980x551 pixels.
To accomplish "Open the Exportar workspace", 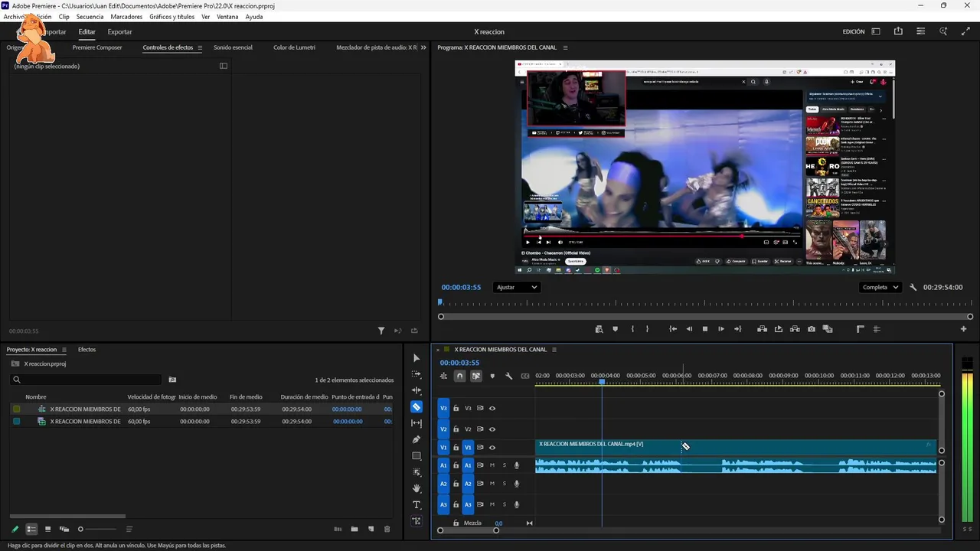I will tap(119, 32).
